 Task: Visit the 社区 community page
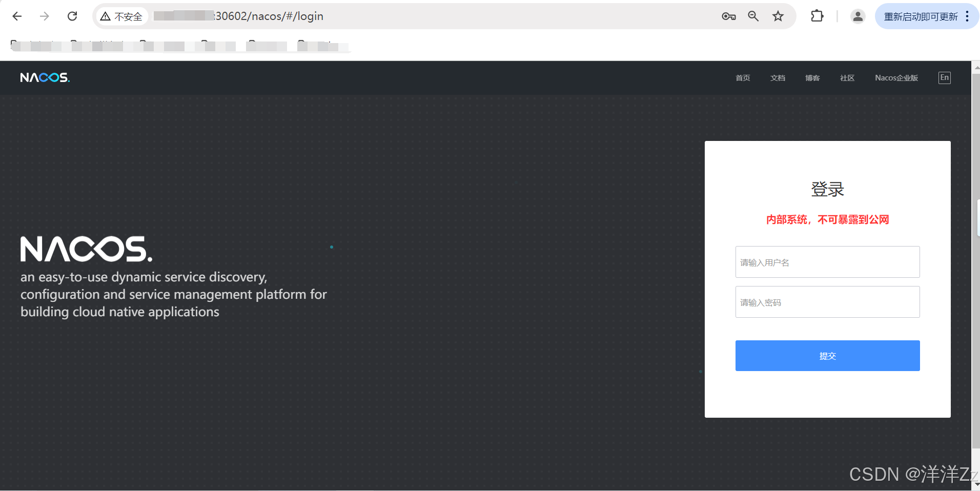click(847, 78)
